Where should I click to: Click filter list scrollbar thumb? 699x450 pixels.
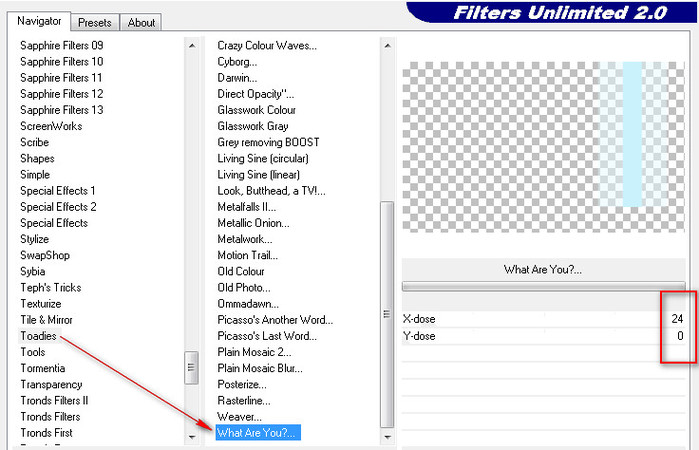[x=387, y=314]
